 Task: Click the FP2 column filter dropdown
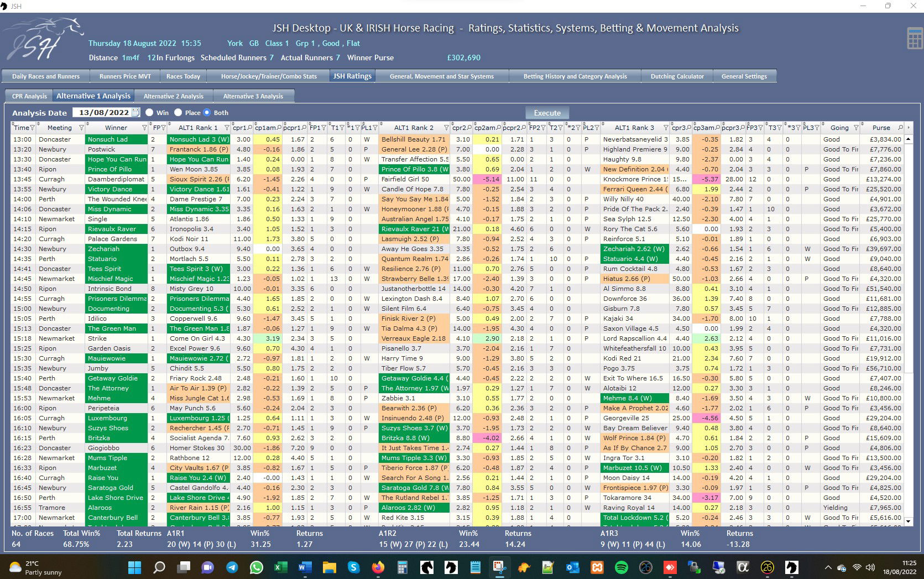[x=543, y=128]
